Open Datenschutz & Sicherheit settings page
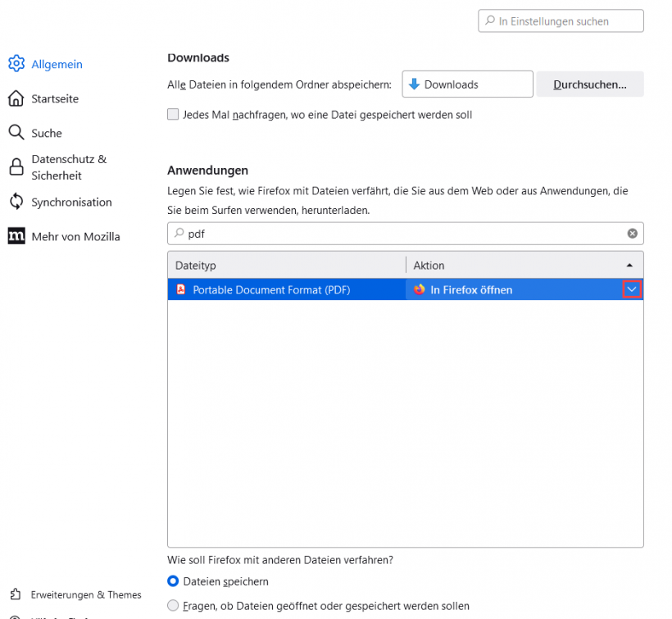 coord(69,167)
